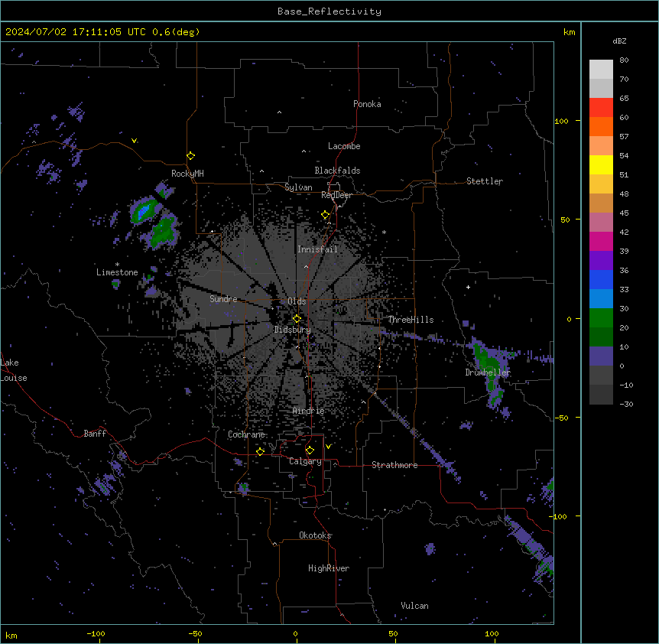The width and height of the screenshot is (659, 644).
Task: Click the Sundre label
Action: (223, 299)
